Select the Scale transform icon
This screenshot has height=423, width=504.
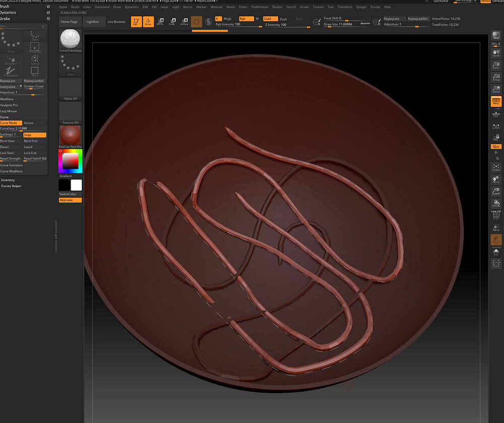[x=172, y=22]
